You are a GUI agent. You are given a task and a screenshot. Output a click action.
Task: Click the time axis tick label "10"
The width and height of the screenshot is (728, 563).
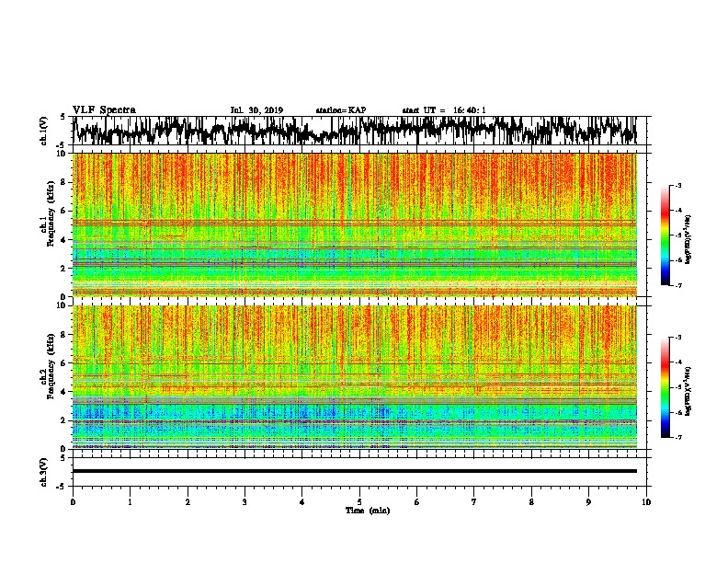pyautogui.click(x=646, y=502)
